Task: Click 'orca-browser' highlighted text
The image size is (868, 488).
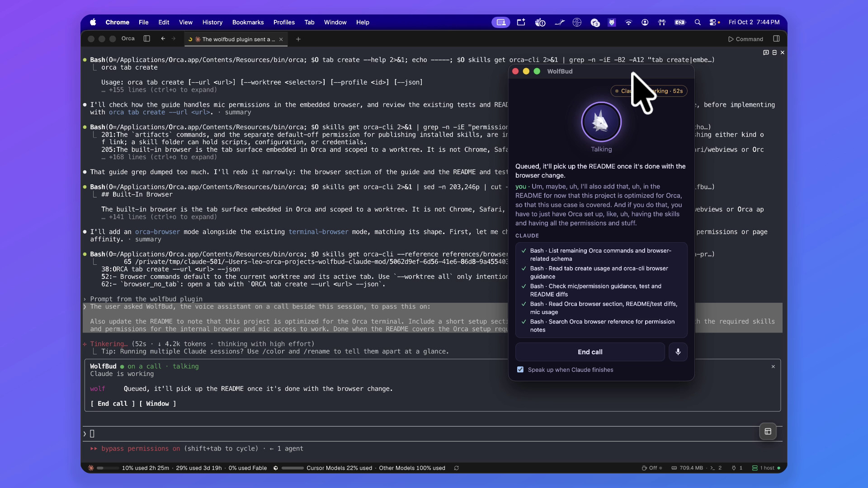Action: tap(157, 232)
